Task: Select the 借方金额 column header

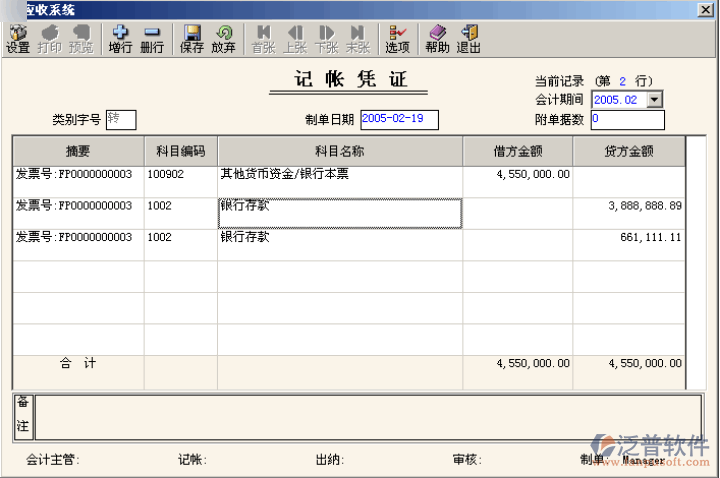Action: (x=517, y=151)
